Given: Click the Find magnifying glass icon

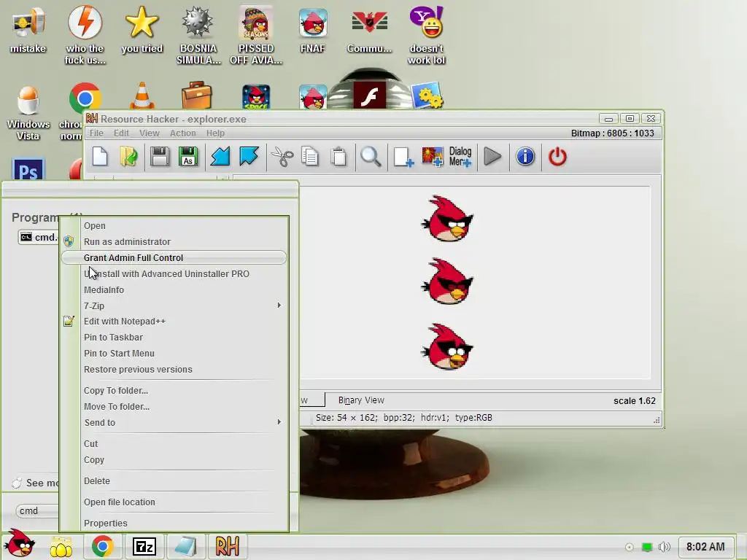Looking at the screenshot, I should click(x=371, y=157).
